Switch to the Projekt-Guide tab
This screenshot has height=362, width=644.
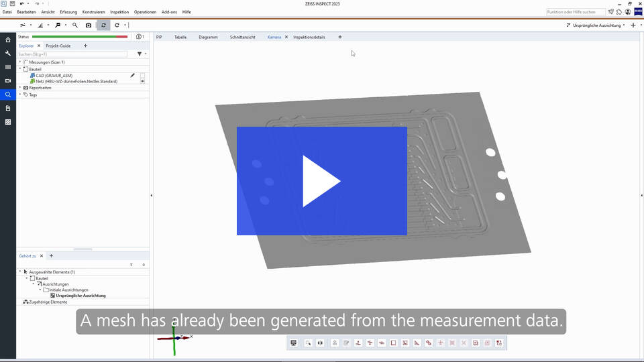pos(58,46)
